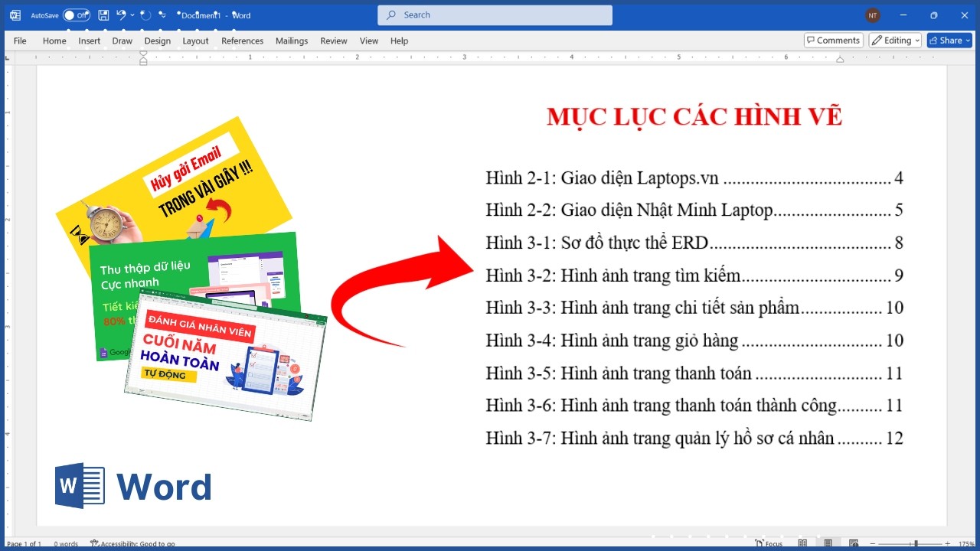Image resolution: width=980 pixels, height=551 pixels.
Task: Click entry Hình 3-5: Hình ảnh trang thanh toán
Action: (694, 373)
